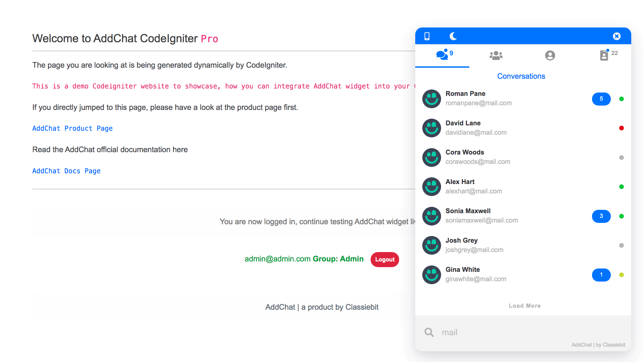Follow the AddChat Docs Page link
This screenshot has height=362, width=644.
tap(66, 171)
